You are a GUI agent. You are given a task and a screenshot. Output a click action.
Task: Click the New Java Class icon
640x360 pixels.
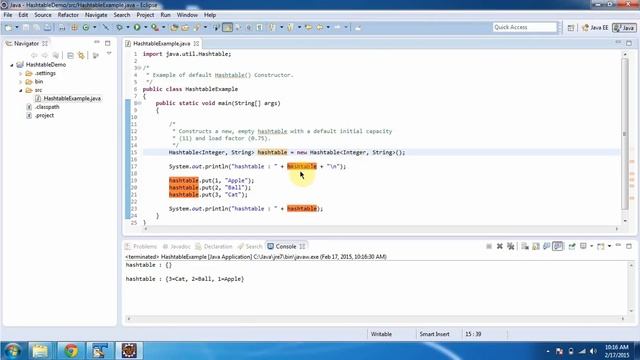[86, 27]
